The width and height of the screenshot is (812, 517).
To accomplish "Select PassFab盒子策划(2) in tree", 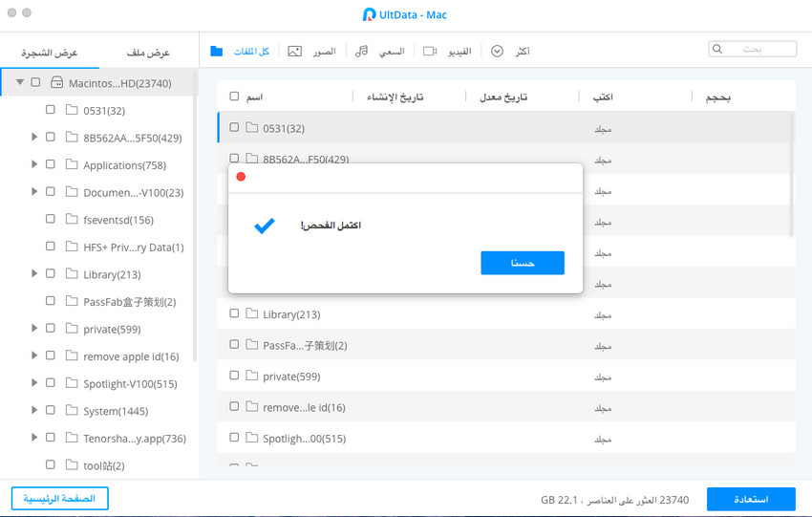I will [130, 301].
